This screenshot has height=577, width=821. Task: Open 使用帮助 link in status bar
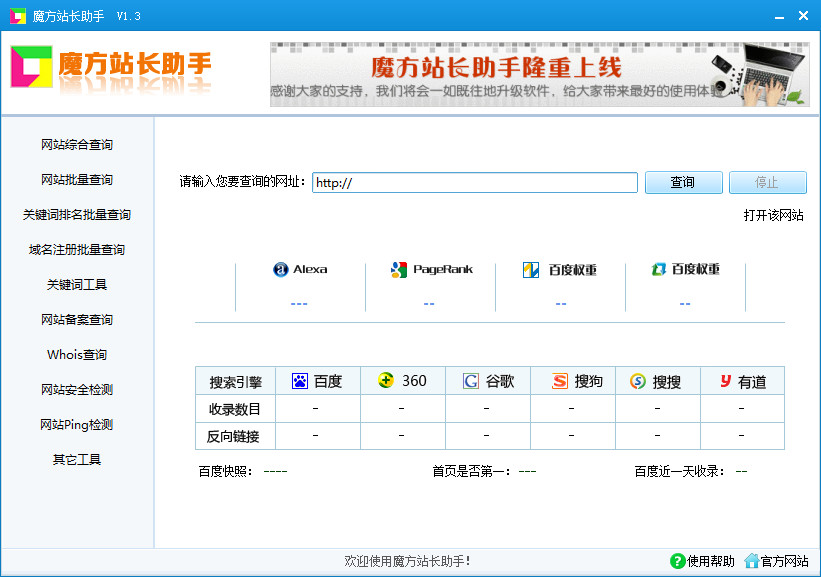click(x=711, y=561)
